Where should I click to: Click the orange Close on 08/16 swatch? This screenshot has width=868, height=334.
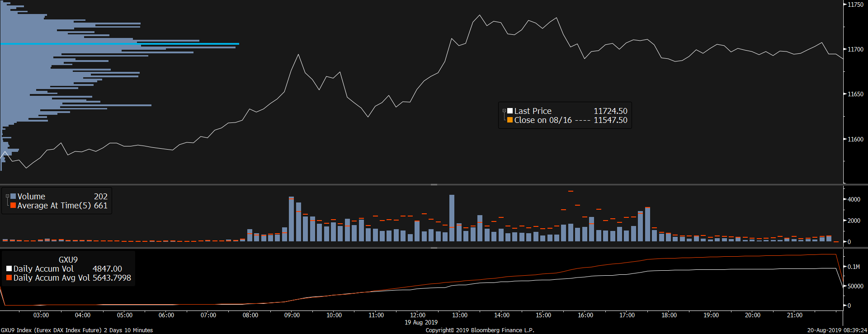click(510, 120)
